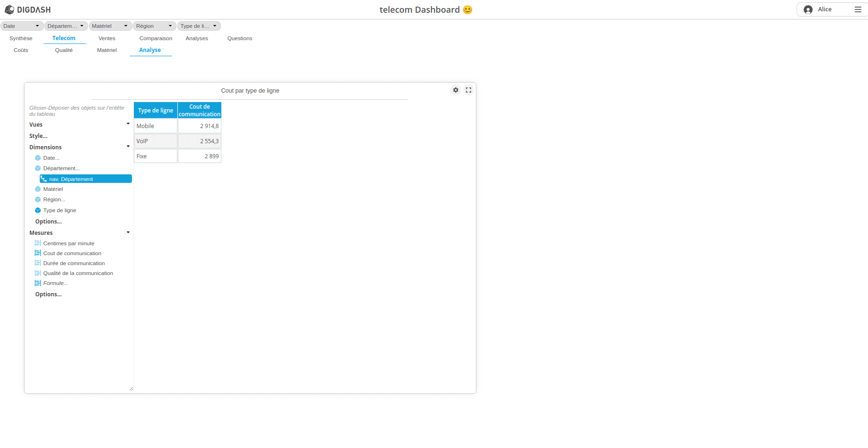This screenshot has width=868, height=448.
Task: Click the VoIP row cell
Action: click(x=156, y=141)
